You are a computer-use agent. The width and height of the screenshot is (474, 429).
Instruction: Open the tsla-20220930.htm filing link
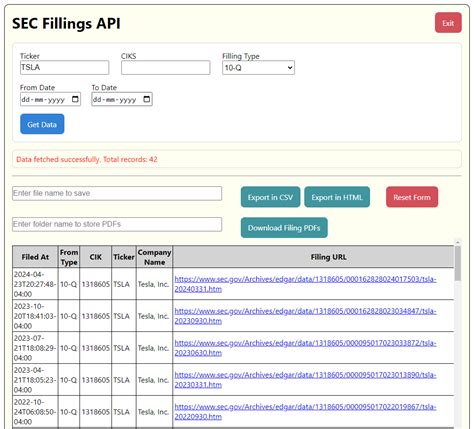point(305,411)
